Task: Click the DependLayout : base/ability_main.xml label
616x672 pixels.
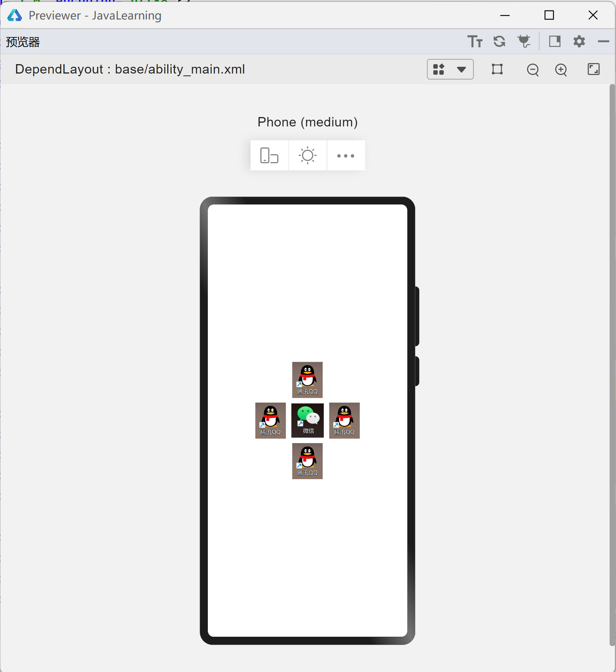Action: click(130, 69)
